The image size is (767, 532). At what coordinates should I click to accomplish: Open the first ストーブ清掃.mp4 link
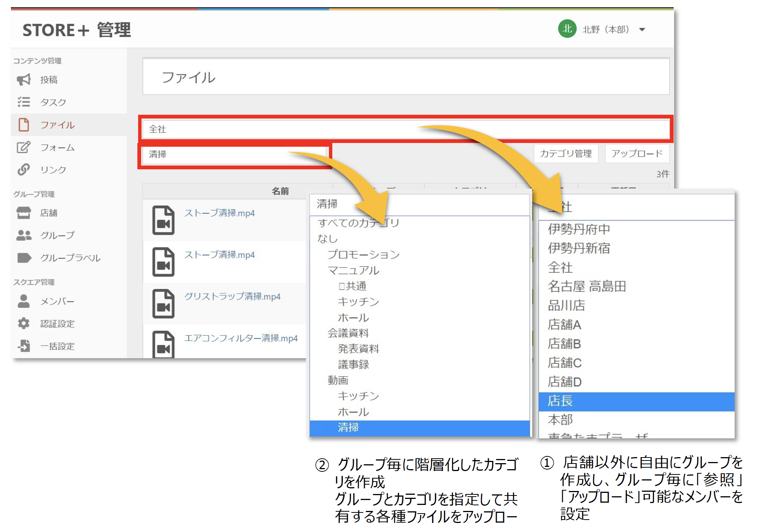click(x=219, y=213)
